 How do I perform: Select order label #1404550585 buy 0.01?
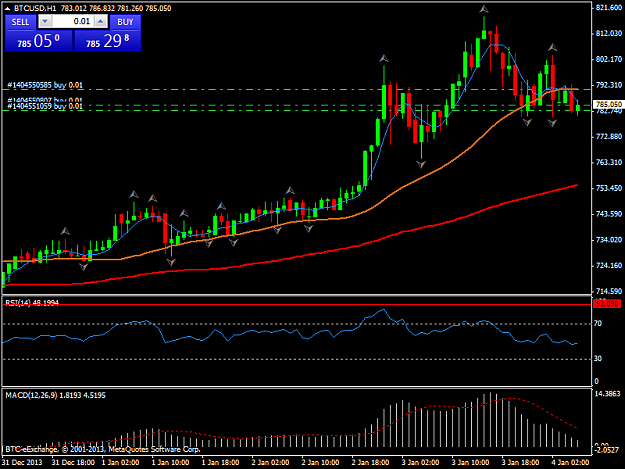pos(45,85)
